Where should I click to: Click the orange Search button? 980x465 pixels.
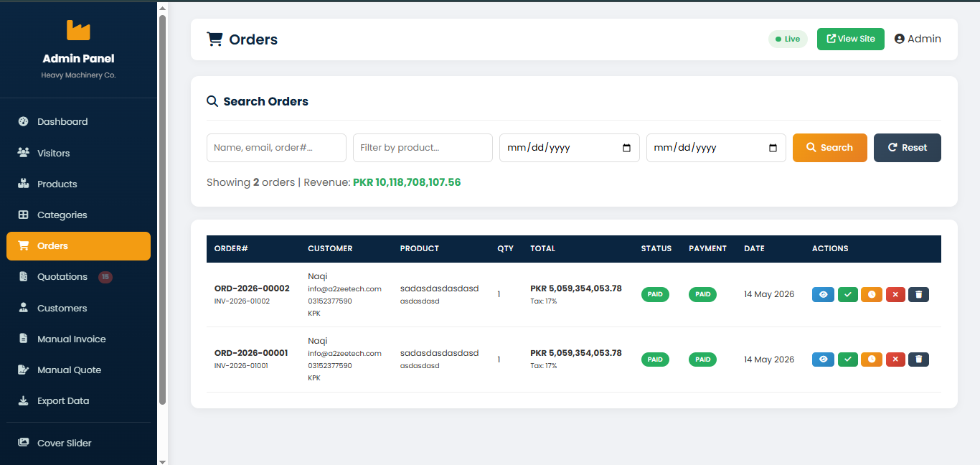[829, 148]
